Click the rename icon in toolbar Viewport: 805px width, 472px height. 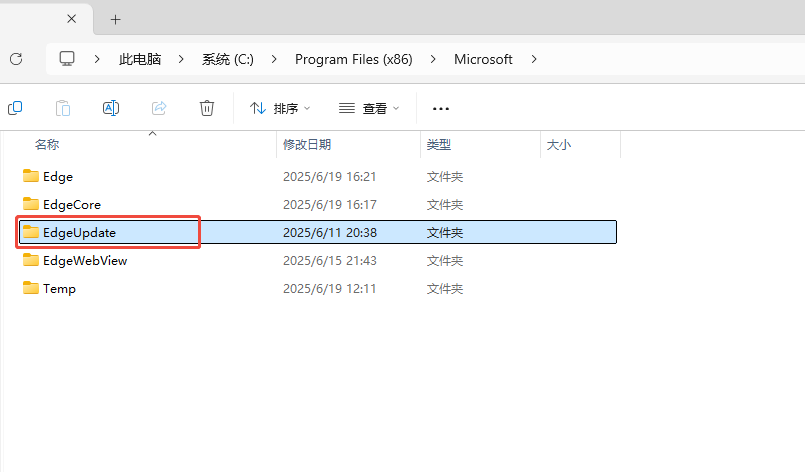tap(111, 108)
